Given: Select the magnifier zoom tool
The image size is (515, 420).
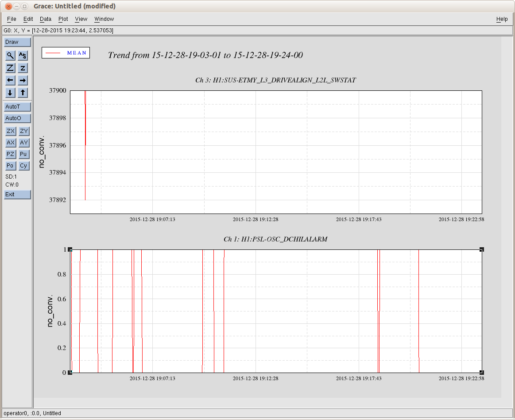Looking at the screenshot, I should coord(10,55).
